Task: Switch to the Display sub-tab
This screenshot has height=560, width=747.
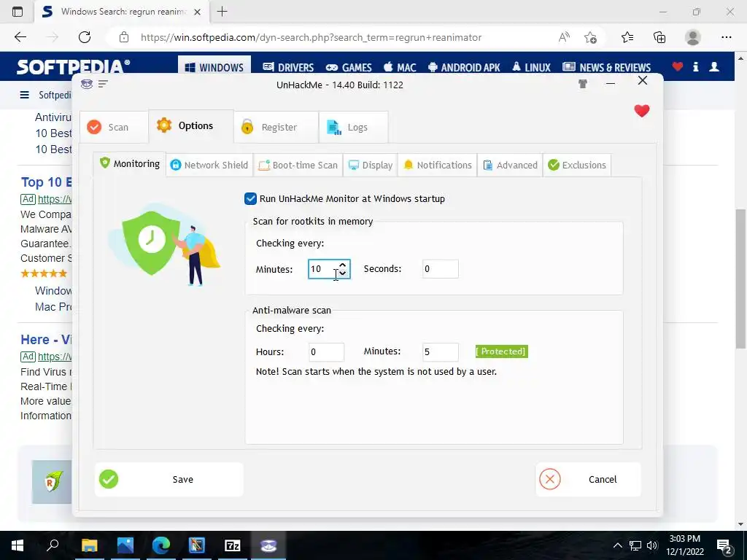Action: click(x=370, y=166)
